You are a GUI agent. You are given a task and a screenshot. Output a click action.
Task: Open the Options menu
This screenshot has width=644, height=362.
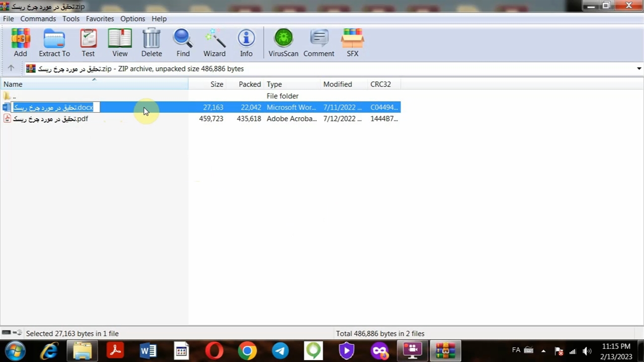coord(132,19)
